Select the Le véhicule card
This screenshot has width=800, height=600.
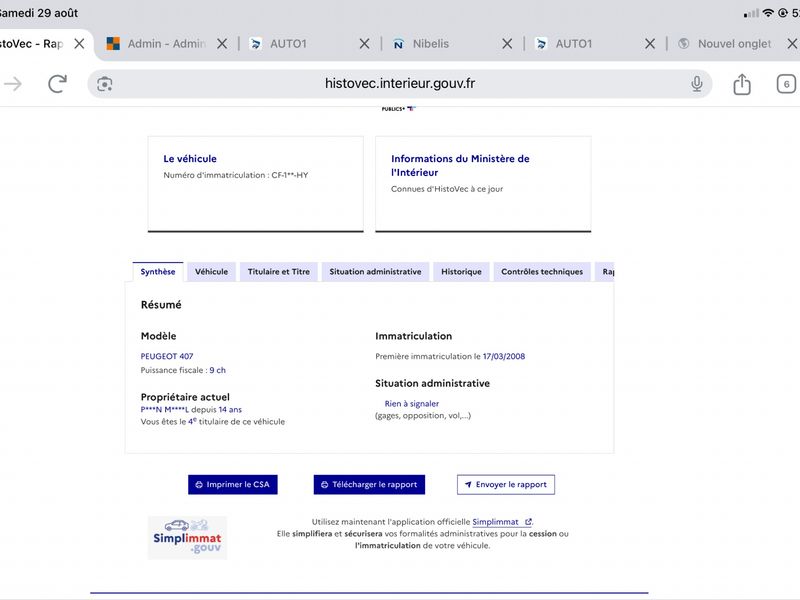256,184
